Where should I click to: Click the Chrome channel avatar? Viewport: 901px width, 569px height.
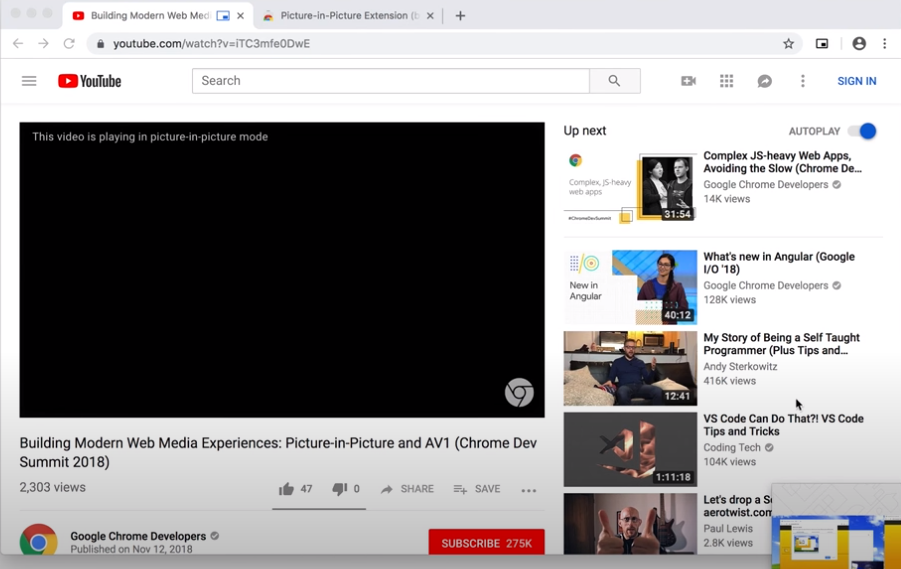point(38,539)
